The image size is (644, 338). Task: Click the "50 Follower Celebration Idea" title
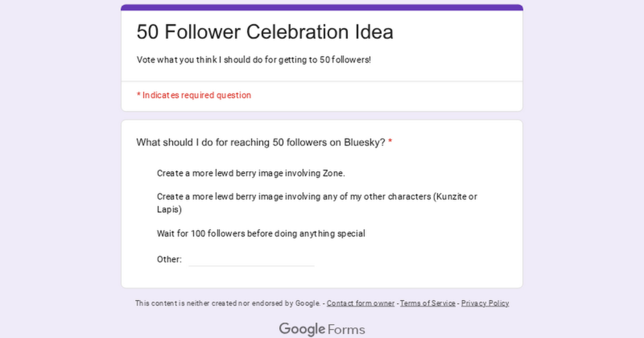click(x=265, y=32)
